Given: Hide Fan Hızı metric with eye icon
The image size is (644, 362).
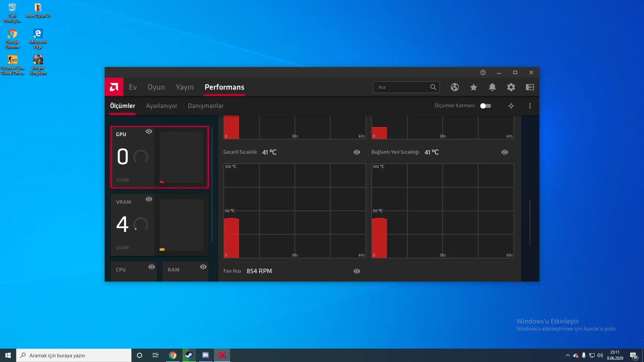Looking at the screenshot, I should pyautogui.click(x=357, y=271).
